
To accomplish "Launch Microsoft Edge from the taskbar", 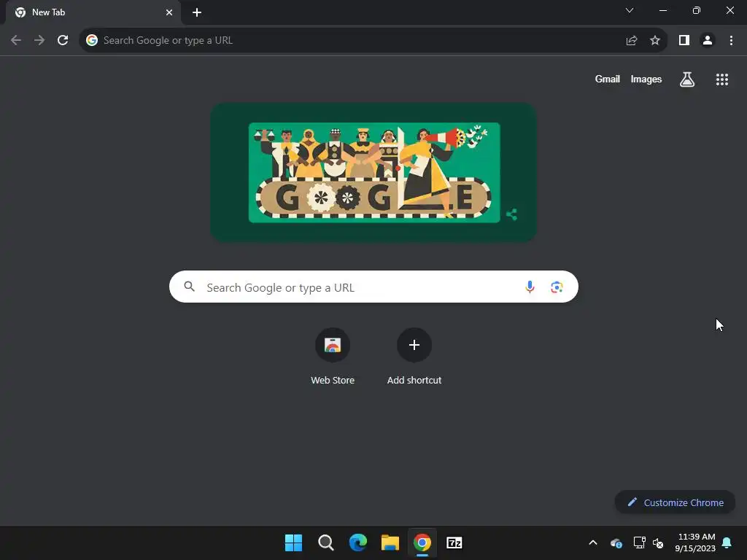I will [357, 542].
